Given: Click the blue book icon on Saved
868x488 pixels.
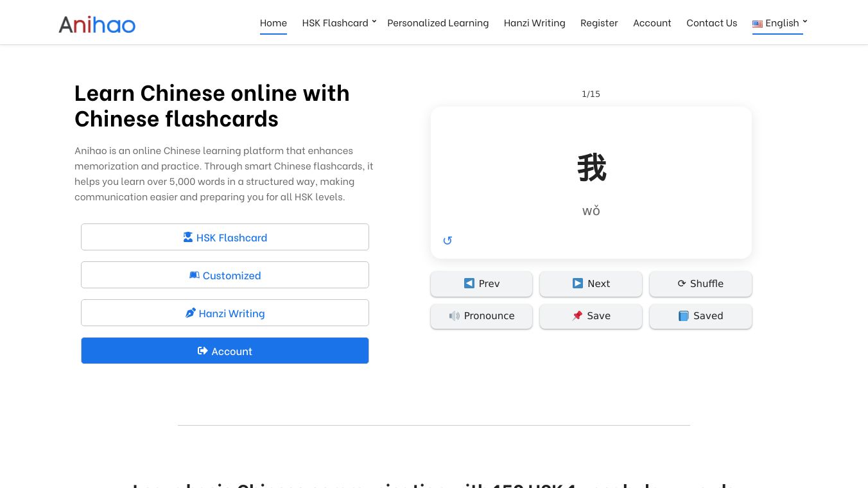Looking at the screenshot, I should point(684,315).
